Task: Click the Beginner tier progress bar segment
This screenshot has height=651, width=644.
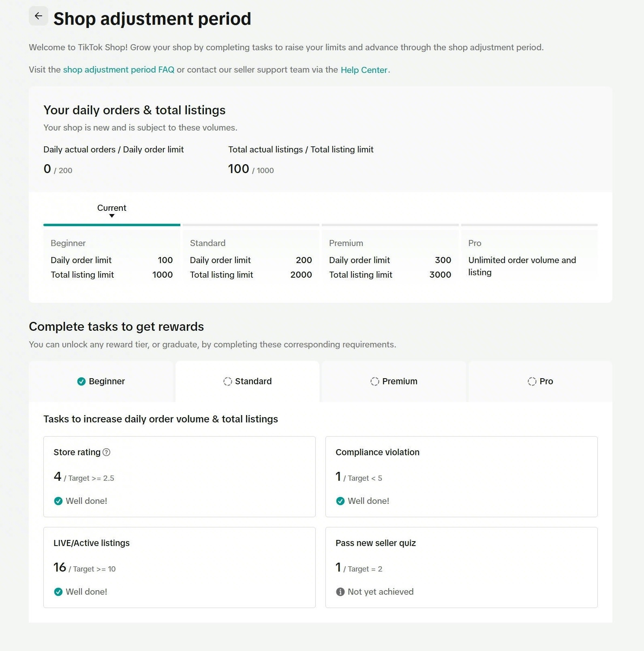Action: [x=112, y=225]
